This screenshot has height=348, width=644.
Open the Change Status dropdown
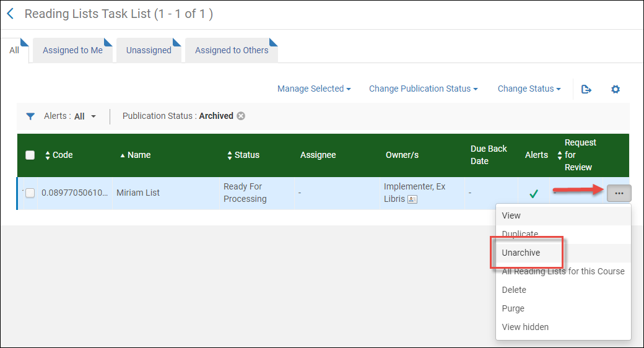click(x=529, y=89)
